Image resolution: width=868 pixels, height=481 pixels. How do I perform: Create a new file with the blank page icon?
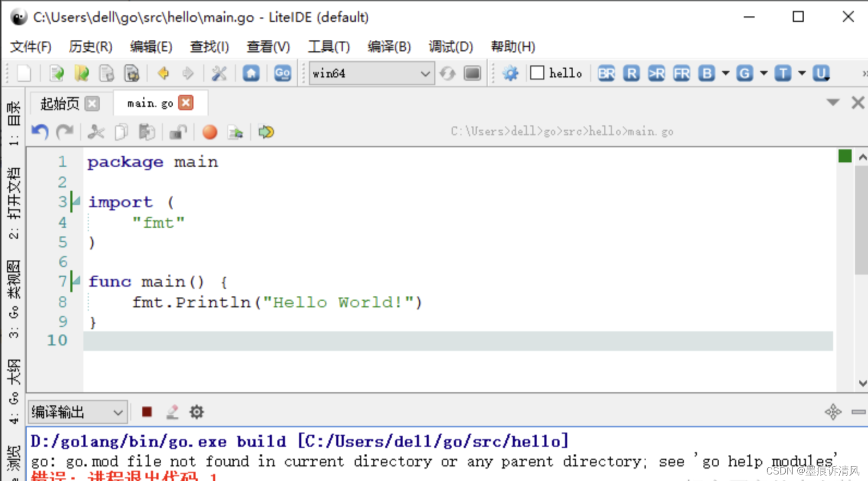[24, 73]
